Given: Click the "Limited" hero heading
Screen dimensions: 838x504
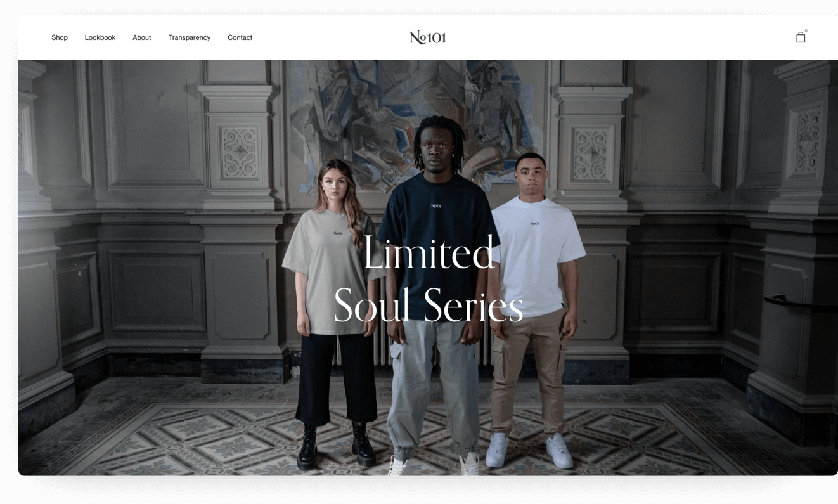Looking at the screenshot, I should 429,252.
